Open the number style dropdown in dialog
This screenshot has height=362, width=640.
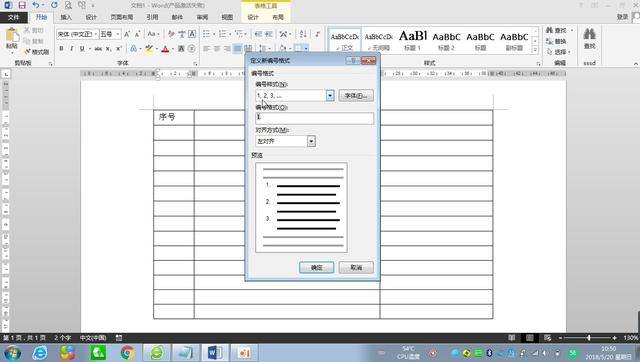[x=330, y=95]
